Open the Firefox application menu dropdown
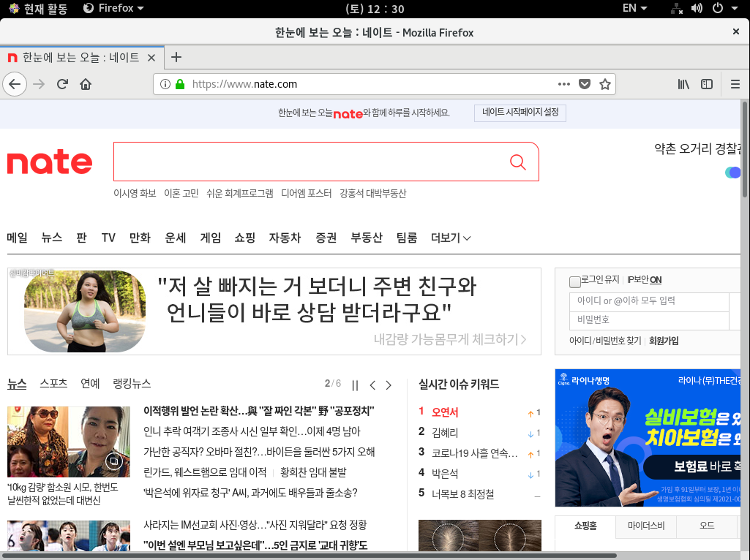This screenshot has width=750, height=560. tap(114, 8)
